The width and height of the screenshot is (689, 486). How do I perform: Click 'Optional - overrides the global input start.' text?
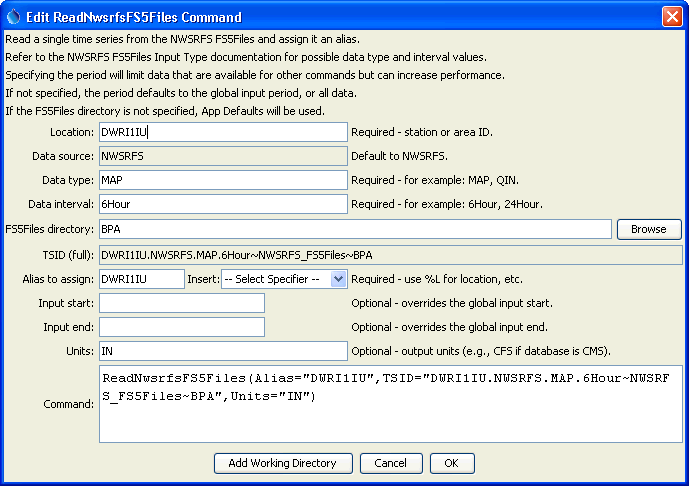pos(452,303)
